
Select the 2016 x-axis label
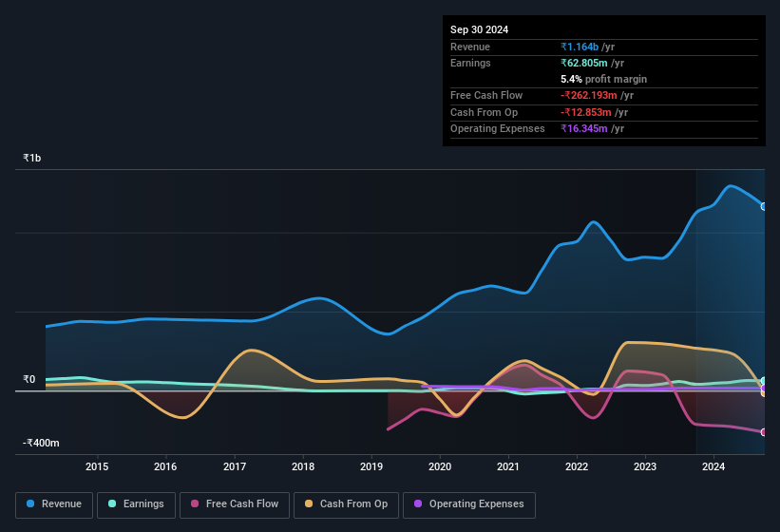(165, 466)
